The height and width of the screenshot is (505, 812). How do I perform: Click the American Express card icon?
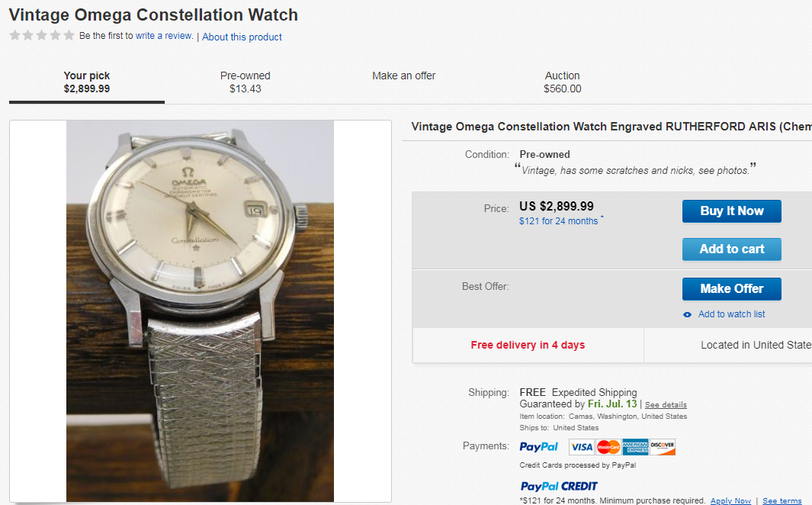(x=635, y=447)
